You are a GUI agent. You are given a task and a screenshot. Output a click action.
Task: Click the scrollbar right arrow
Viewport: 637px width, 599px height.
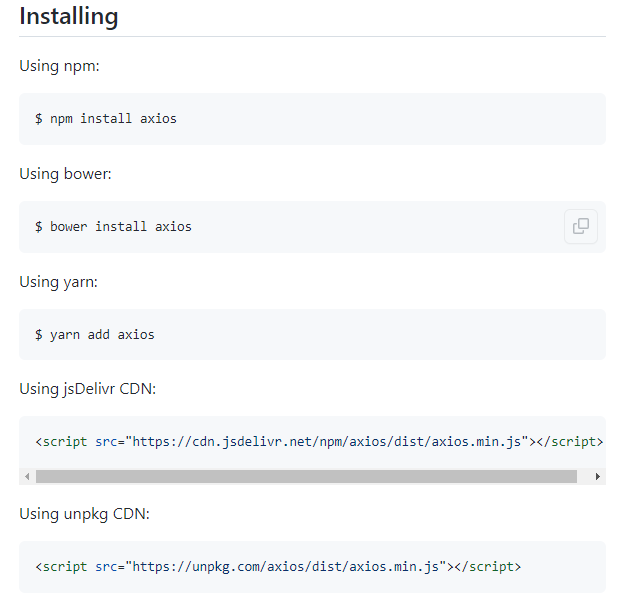(598, 477)
